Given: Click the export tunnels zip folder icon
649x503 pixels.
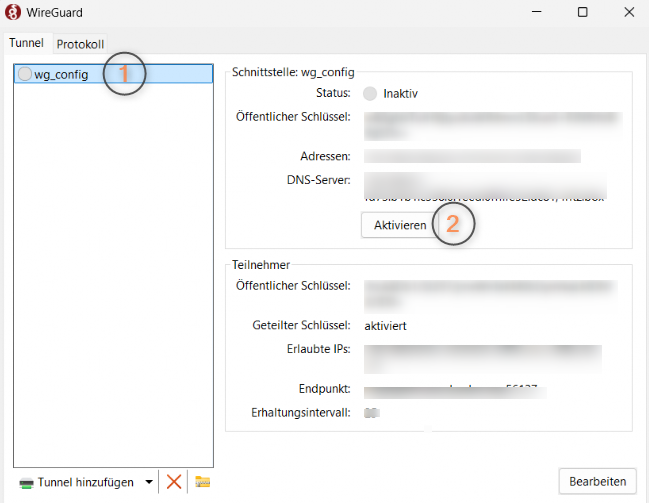Looking at the screenshot, I should point(203,482).
